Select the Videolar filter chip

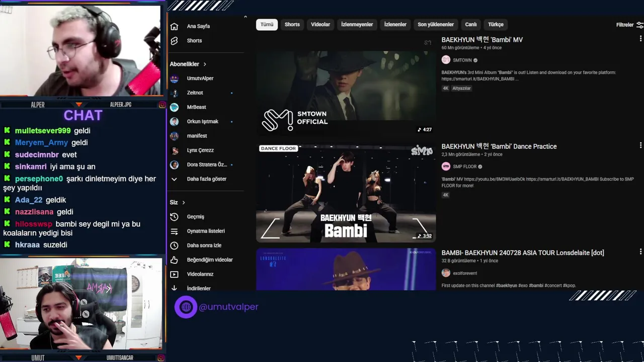click(x=320, y=25)
